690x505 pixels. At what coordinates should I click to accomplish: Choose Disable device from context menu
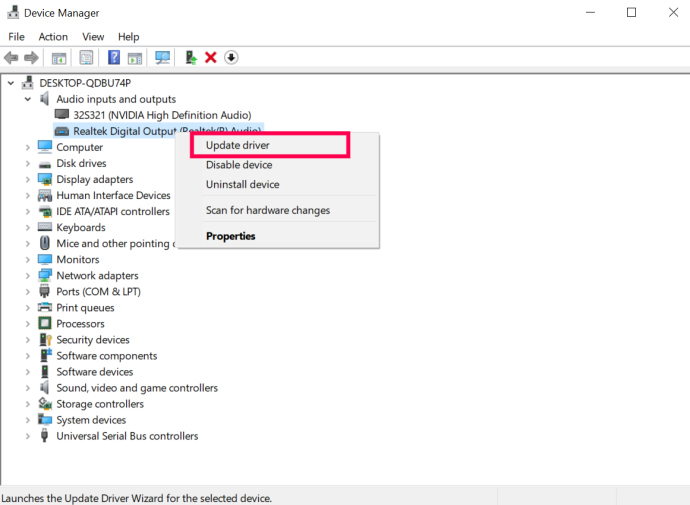277,165
